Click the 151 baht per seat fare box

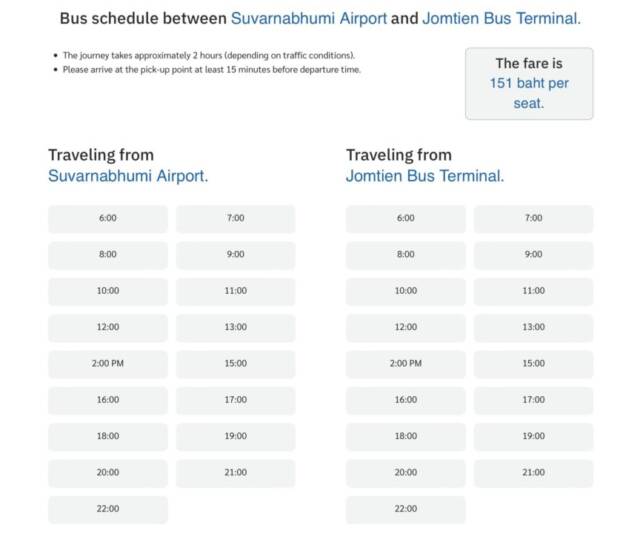(529, 84)
